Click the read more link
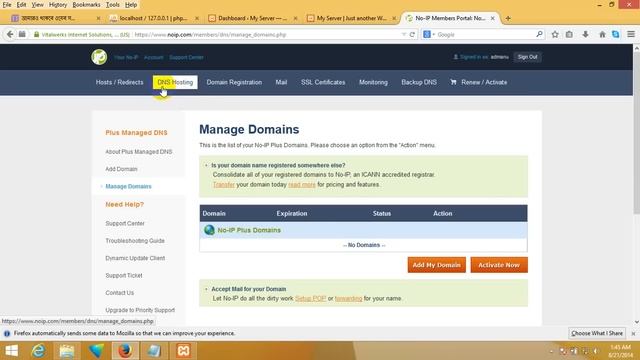 302,184
